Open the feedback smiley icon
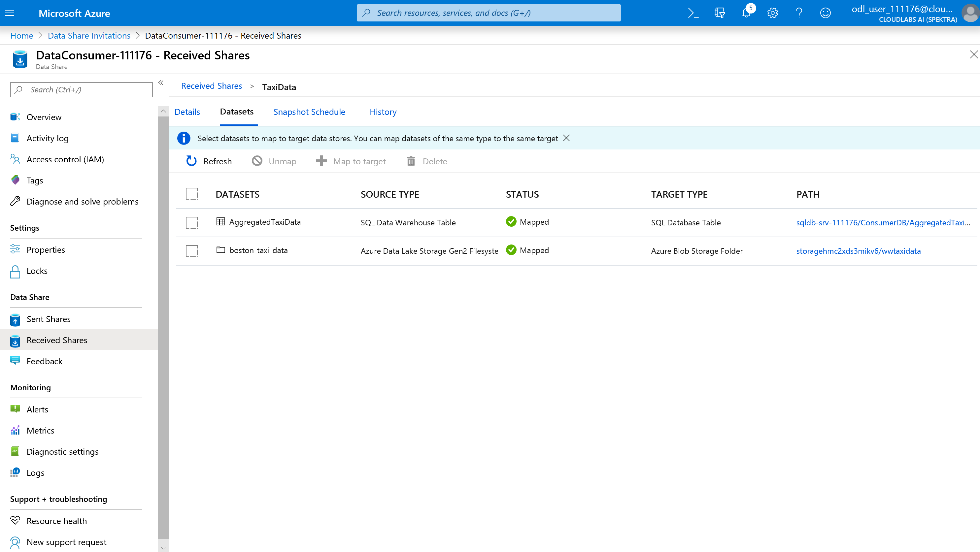The image size is (980, 552). [x=825, y=13]
